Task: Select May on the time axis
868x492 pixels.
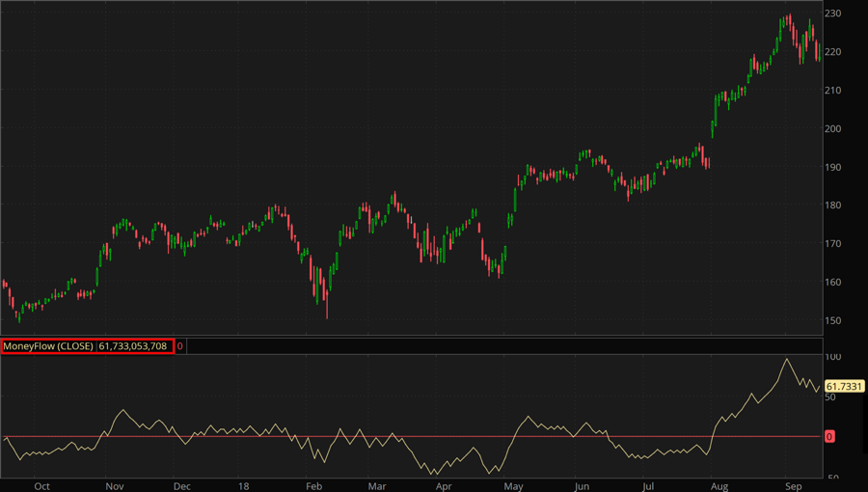Action: [514, 486]
